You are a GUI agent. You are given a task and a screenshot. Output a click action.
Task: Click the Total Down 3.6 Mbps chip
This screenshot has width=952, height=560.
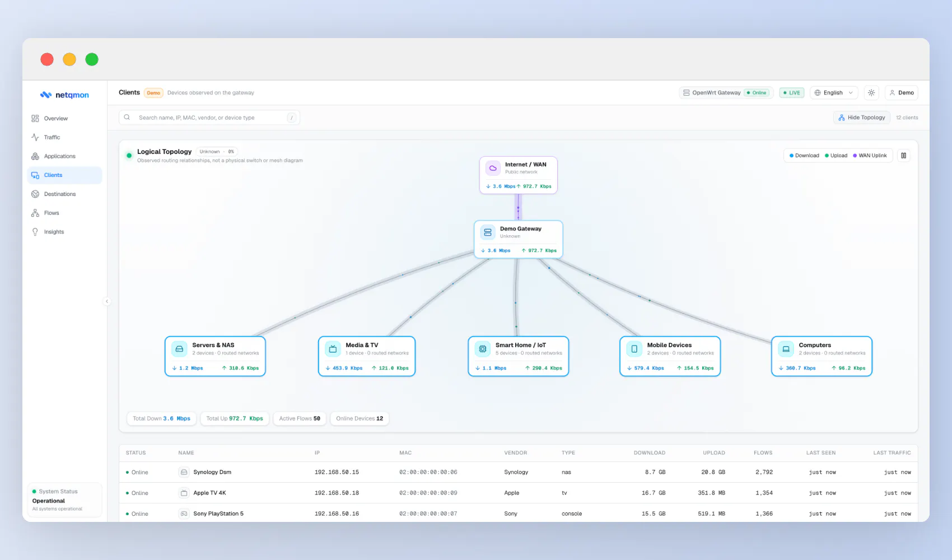(x=162, y=418)
